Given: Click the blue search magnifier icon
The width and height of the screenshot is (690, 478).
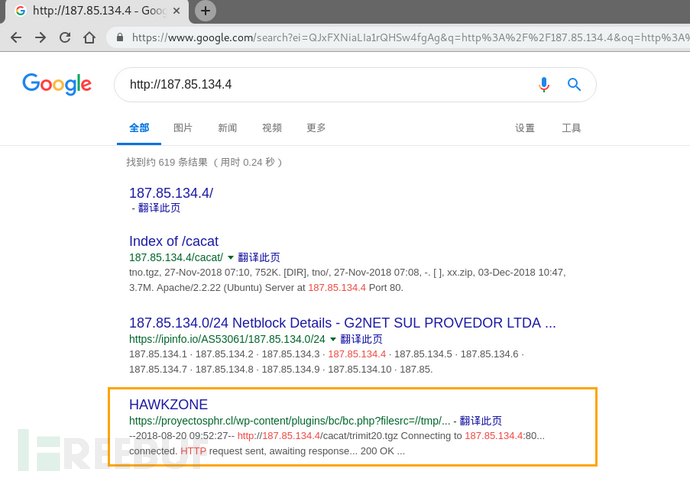Looking at the screenshot, I should point(574,84).
